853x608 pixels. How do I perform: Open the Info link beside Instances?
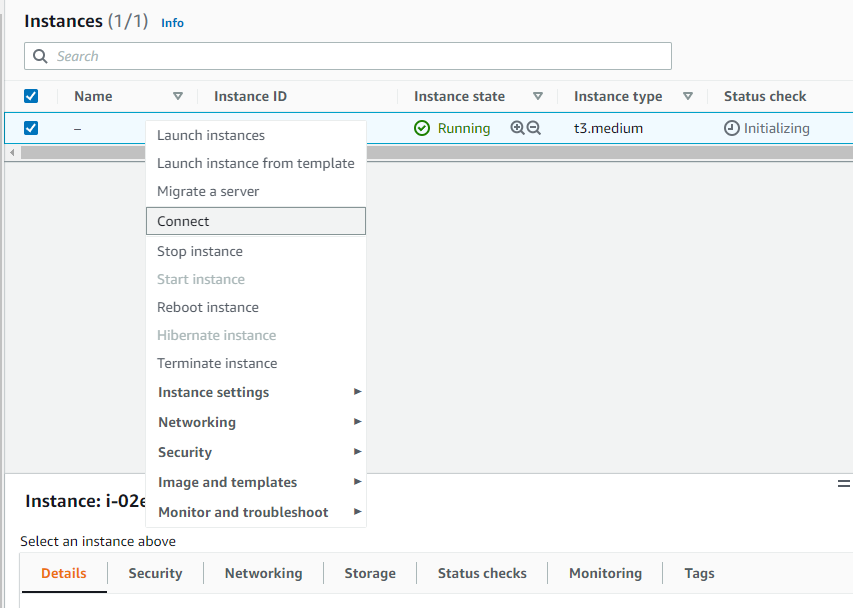(x=172, y=23)
